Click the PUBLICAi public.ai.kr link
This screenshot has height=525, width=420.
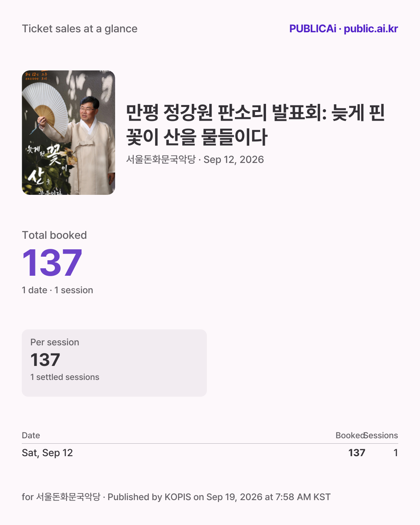click(x=343, y=29)
